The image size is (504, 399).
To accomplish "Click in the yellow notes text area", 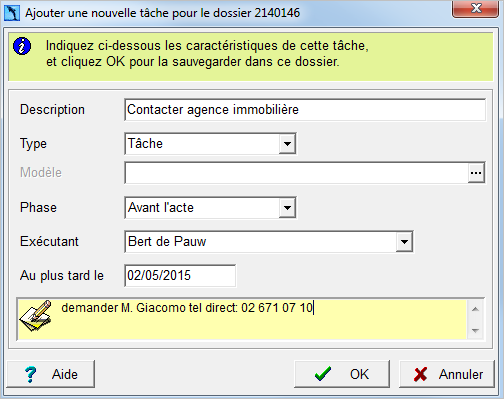I will [260, 319].
